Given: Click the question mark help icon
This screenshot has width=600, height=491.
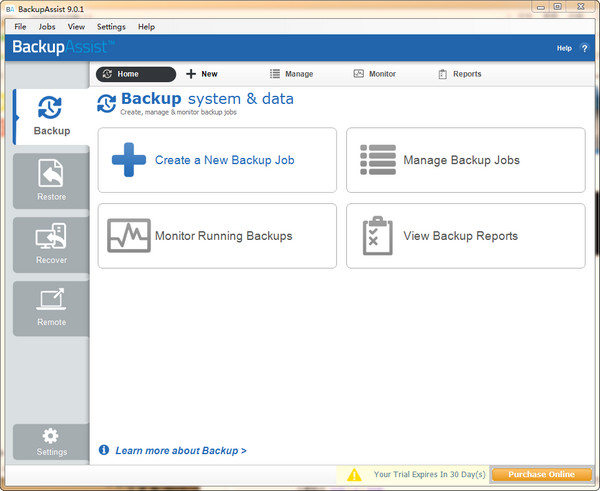Looking at the screenshot, I should [x=584, y=48].
